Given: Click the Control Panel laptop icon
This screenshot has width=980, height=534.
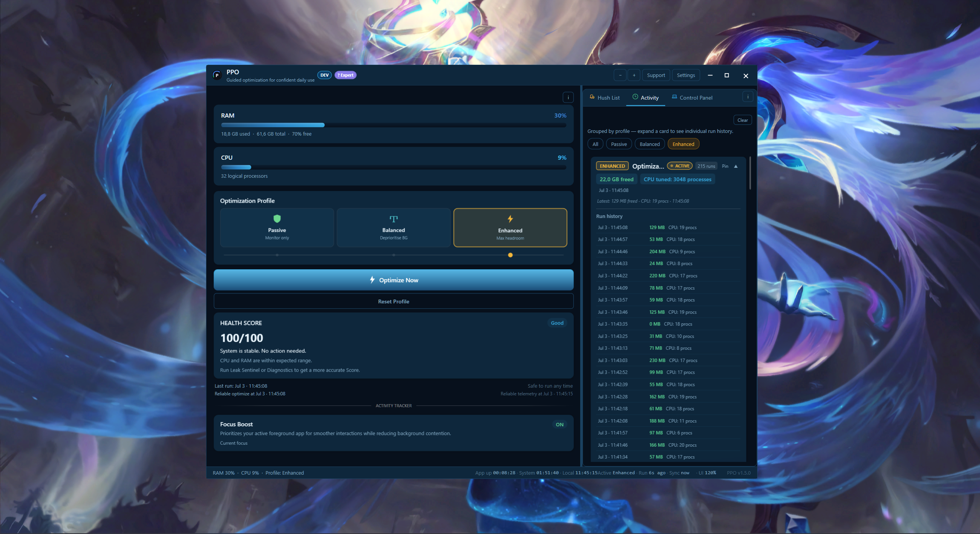Looking at the screenshot, I should [x=674, y=97].
